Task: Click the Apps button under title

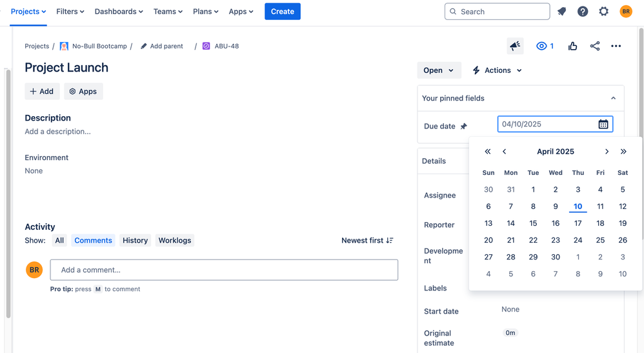Action: (x=83, y=91)
